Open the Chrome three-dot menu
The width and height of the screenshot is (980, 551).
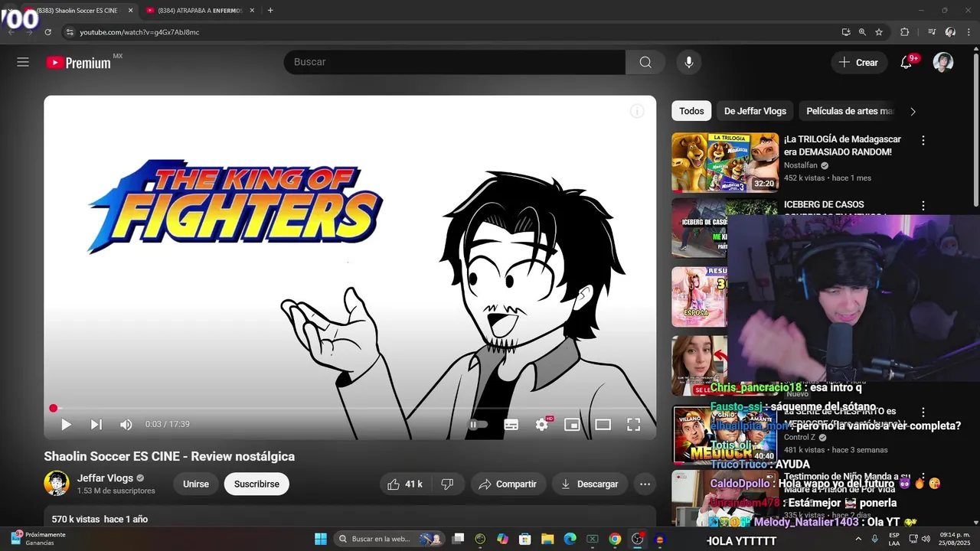(969, 32)
